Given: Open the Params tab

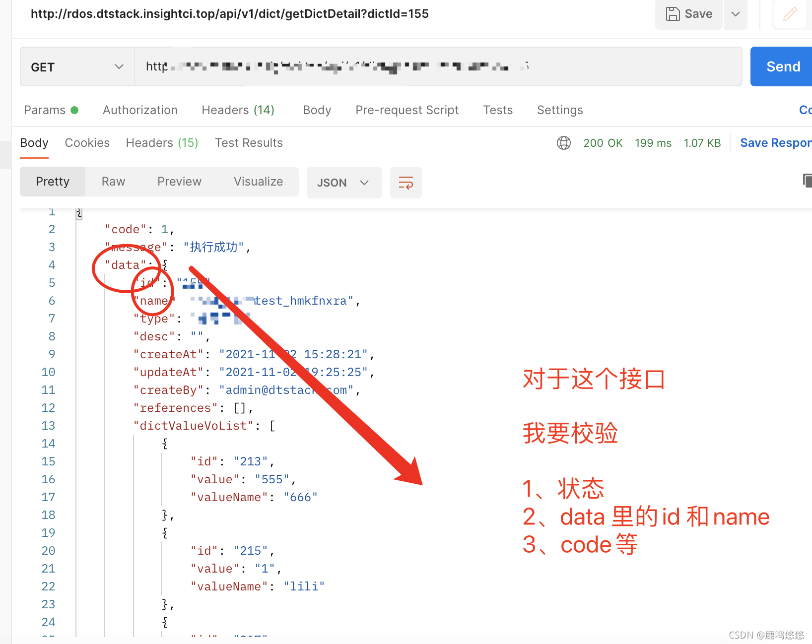Looking at the screenshot, I should [51, 110].
